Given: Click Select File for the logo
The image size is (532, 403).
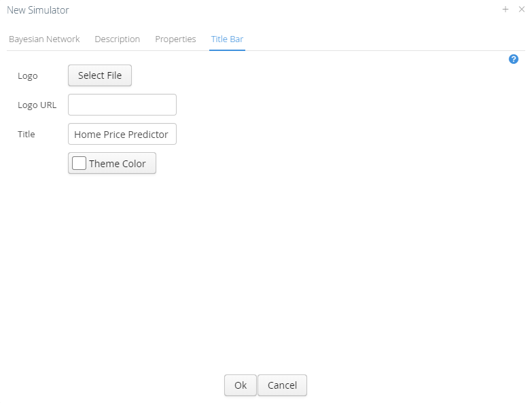Looking at the screenshot, I should point(100,75).
